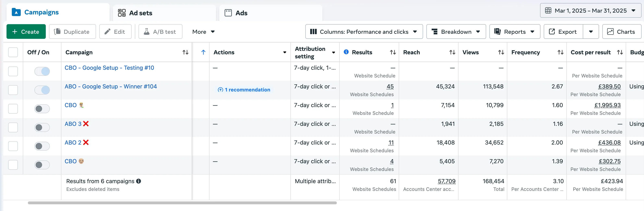Viewport: 644px width, 211px height.
Task: Open the Breakdown dropdown
Action: (x=456, y=32)
